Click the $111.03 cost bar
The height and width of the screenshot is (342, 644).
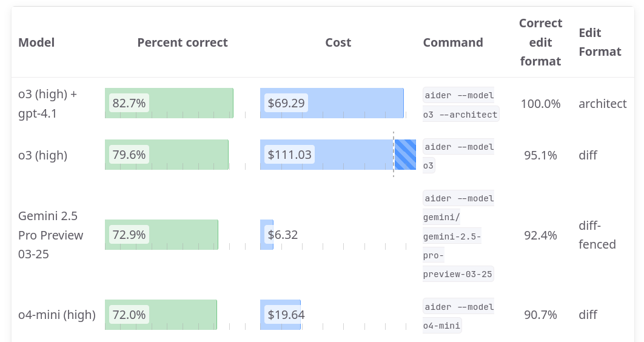click(x=338, y=155)
